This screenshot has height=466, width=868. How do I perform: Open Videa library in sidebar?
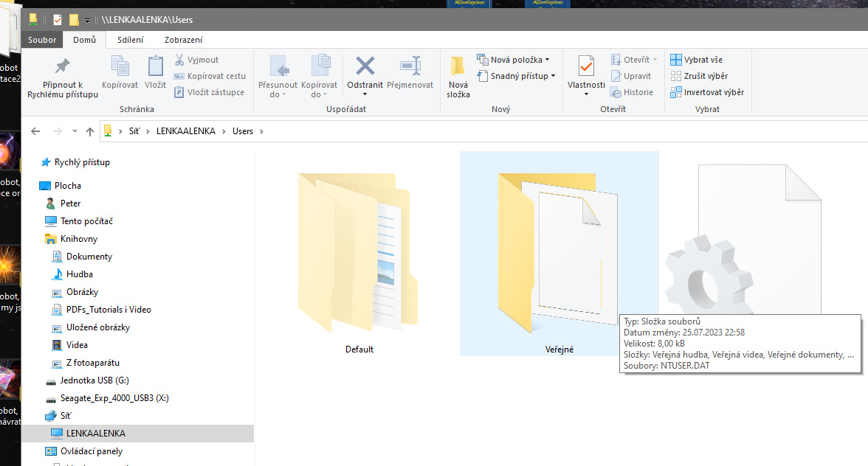77,345
